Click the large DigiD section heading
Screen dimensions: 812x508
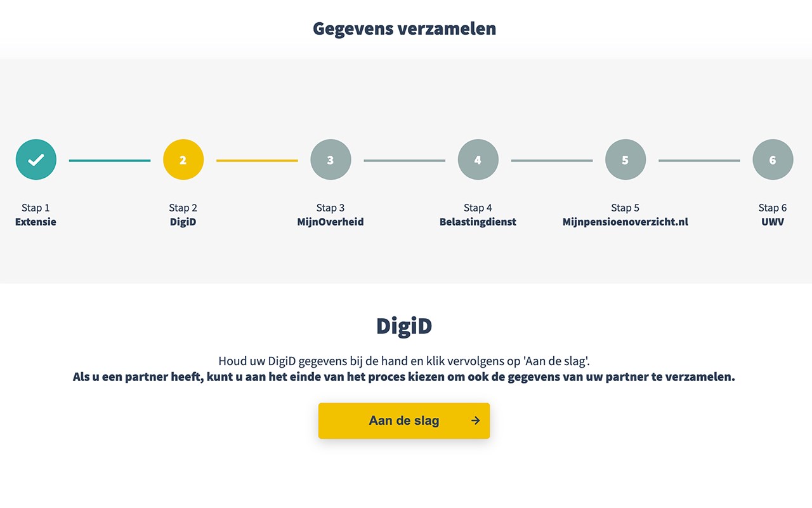(x=404, y=326)
